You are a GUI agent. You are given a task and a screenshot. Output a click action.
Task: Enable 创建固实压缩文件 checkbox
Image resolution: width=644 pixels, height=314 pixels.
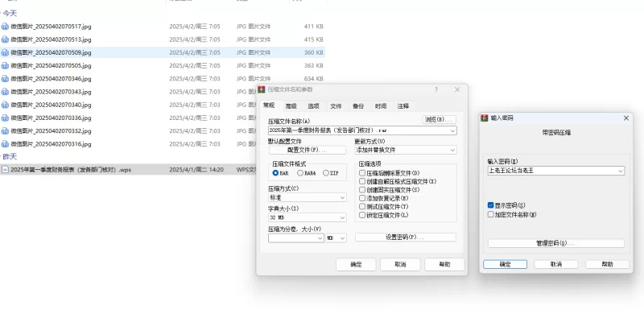click(362, 190)
